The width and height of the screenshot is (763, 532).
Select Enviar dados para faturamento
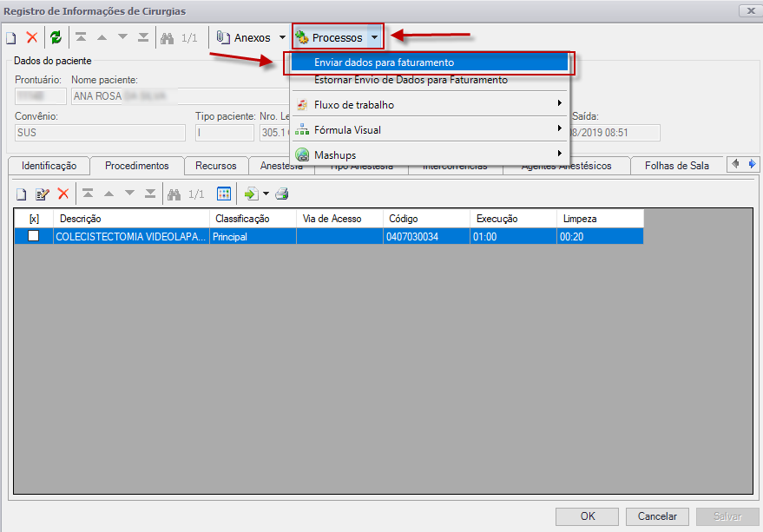(x=429, y=62)
